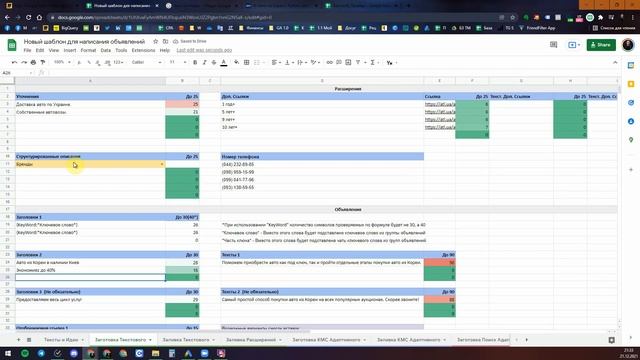Open the zoom level dropdown

pos(62,62)
